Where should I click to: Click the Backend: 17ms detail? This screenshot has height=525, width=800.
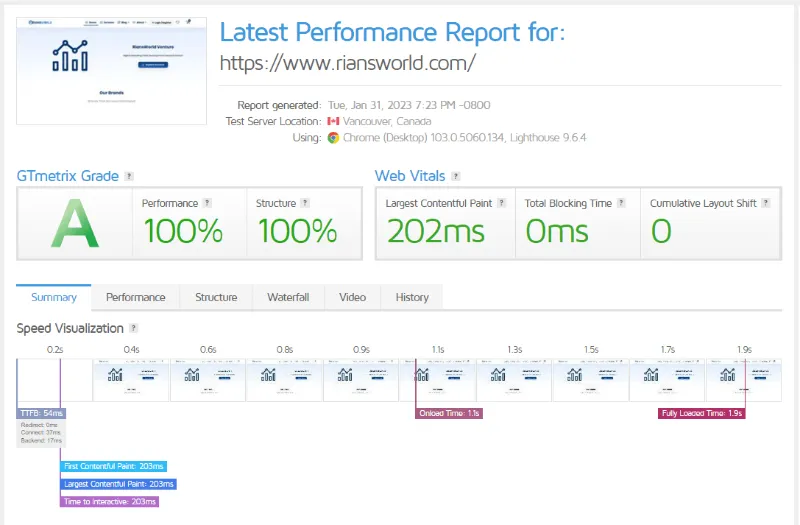pyautogui.click(x=41, y=440)
